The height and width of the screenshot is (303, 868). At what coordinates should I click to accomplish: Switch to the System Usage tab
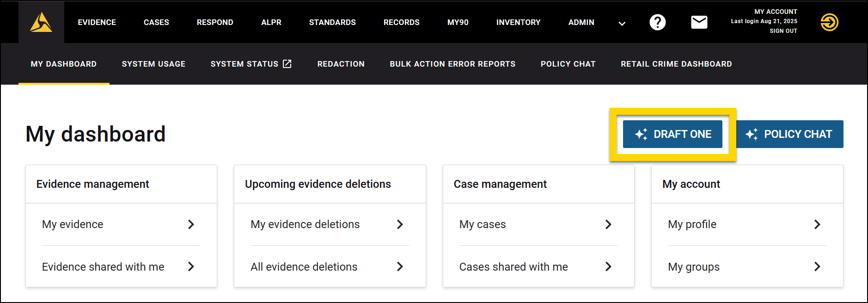pyautogui.click(x=153, y=64)
